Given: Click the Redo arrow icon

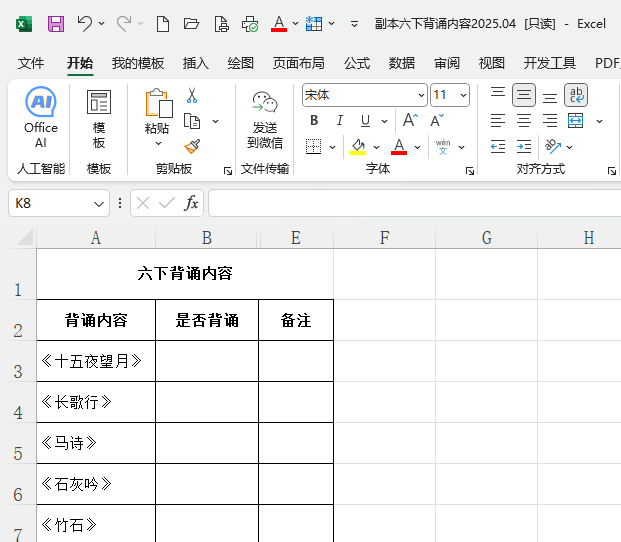Looking at the screenshot, I should click(124, 23).
